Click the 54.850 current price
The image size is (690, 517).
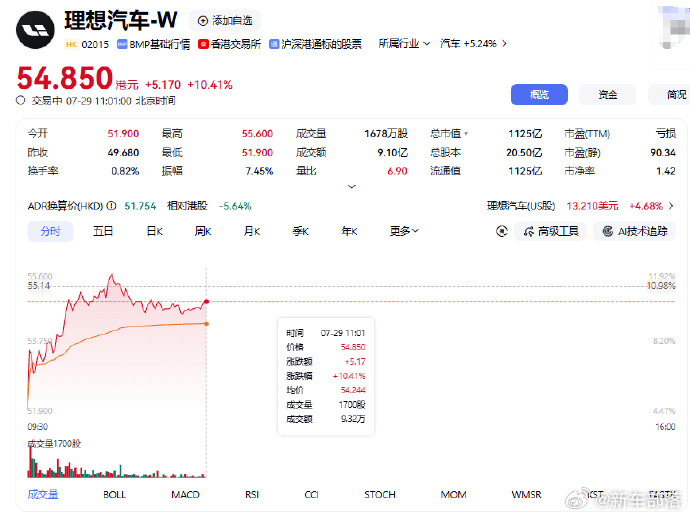pos(65,78)
